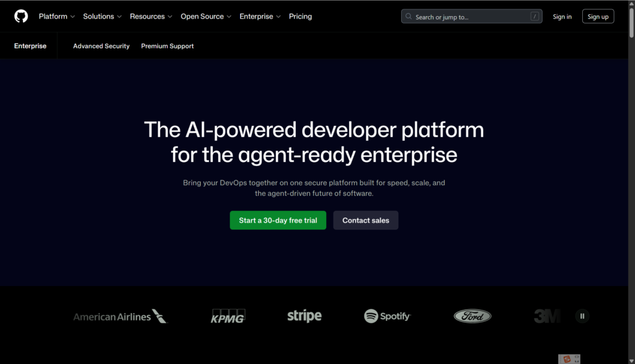Click the KPMG logo
Image resolution: width=635 pixels, height=364 pixels.
pos(228,316)
